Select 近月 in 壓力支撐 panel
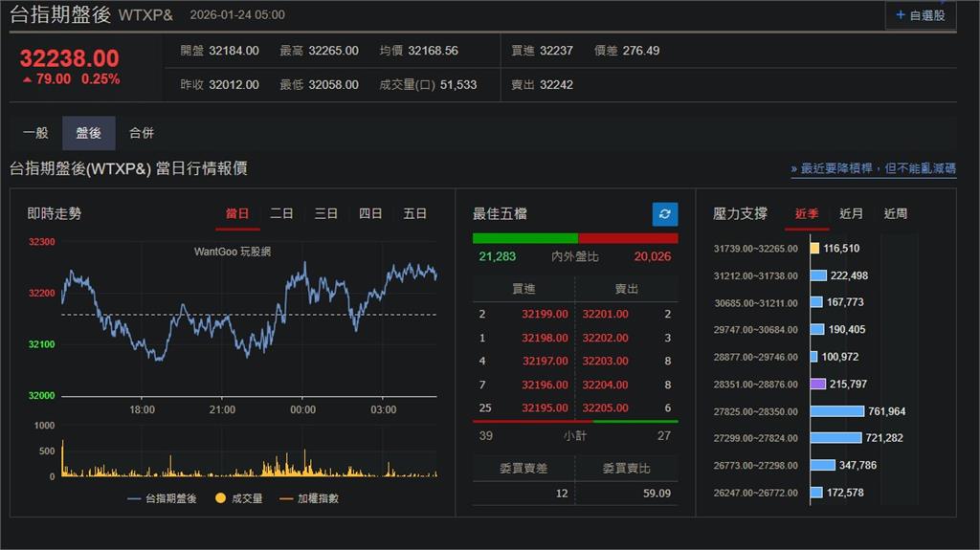The height and width of the screenshot is (550, 980). [x=851, y=213]
